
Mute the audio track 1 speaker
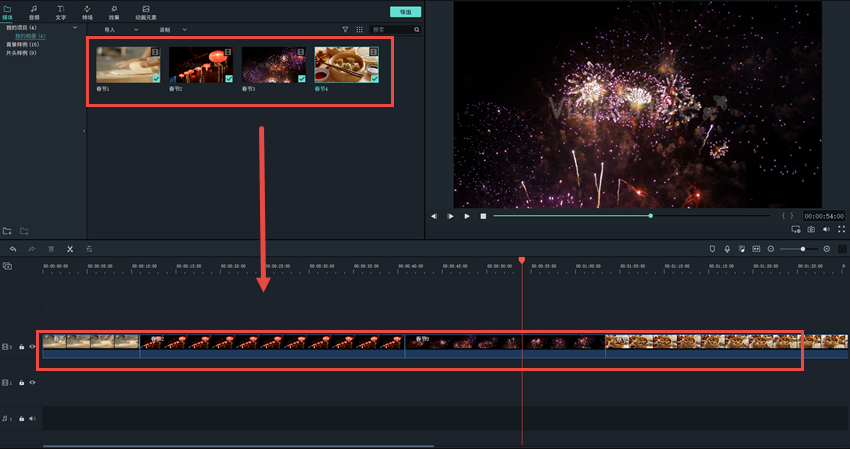point(32,419)
